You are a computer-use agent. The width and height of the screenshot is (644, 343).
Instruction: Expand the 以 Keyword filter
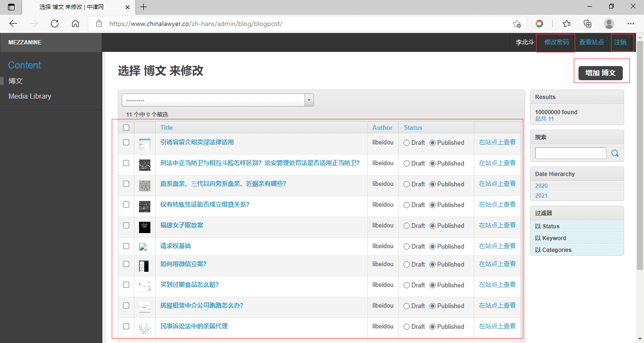(x=577, y=238)
